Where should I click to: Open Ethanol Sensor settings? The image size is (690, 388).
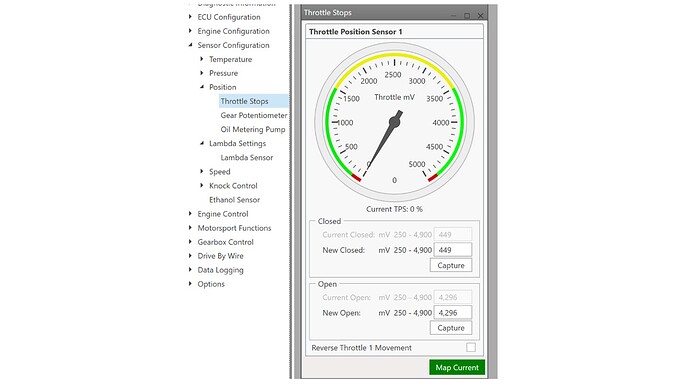[235, 200]
